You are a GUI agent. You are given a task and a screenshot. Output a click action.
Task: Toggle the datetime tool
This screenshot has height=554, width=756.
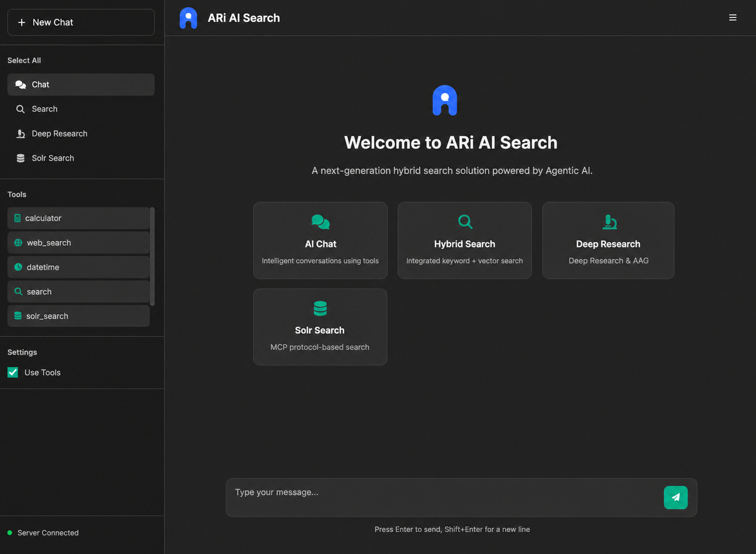point(78,267)
